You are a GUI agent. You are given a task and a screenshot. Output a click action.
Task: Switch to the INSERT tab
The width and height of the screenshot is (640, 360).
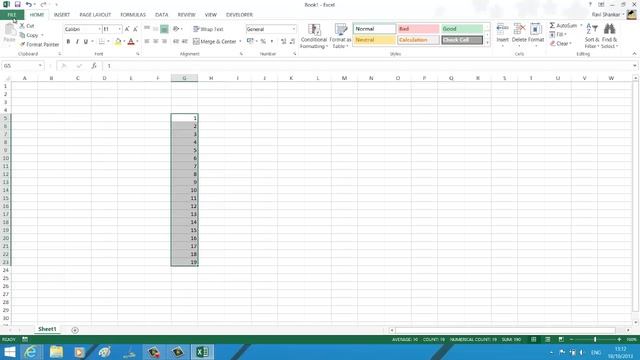(x=62, y=15)
